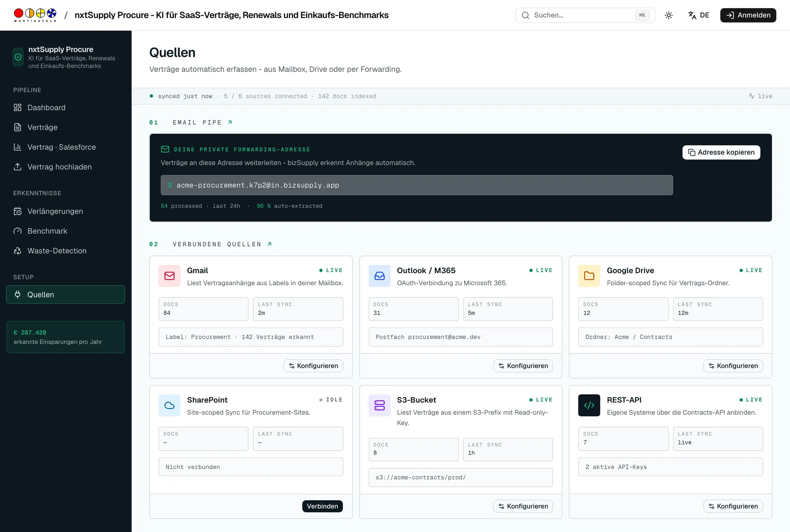Screen dimensions: 790x532
Task: Click 'Nicht verbunden' text in SharePoint
Action: pyautogui.click(x=193, y=467)
